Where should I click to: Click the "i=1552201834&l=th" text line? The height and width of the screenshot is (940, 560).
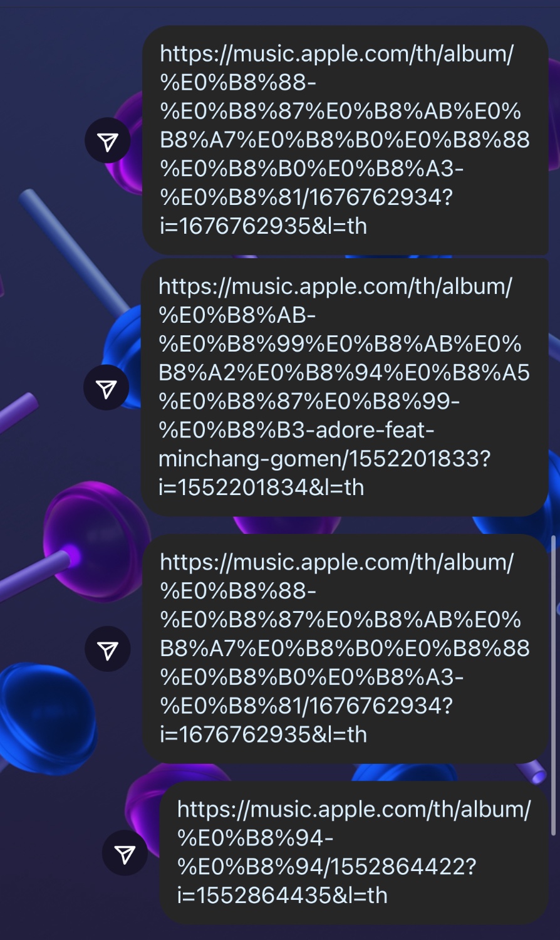pyautogui.click(x=261, y=487)
